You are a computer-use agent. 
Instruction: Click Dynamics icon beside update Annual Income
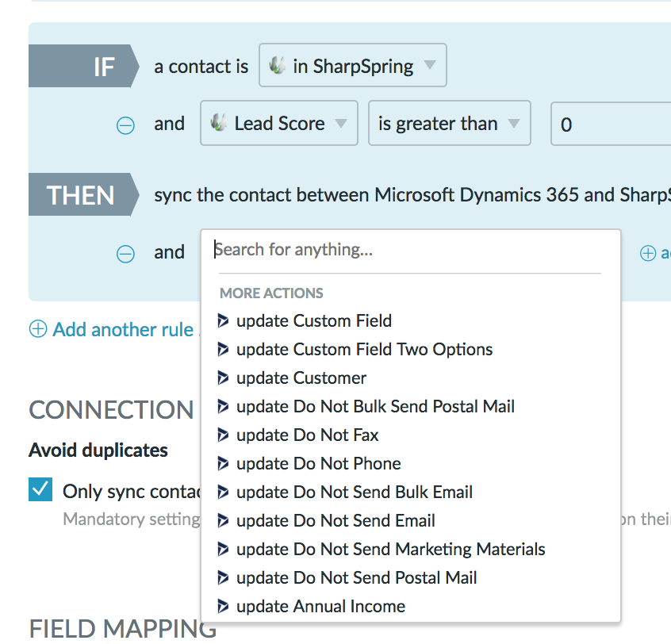tap(223, 607)
